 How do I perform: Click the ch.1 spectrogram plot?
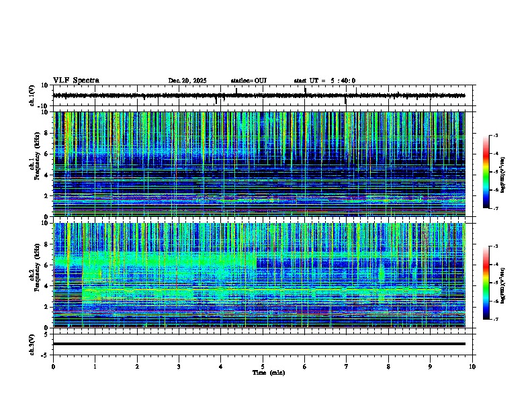tap(259, 164)
